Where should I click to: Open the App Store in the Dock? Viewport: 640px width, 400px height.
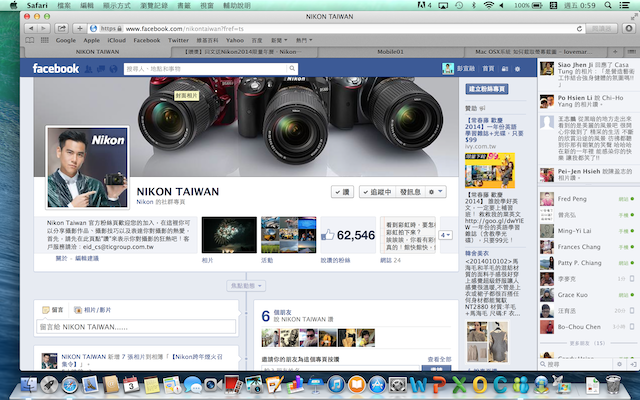[377, 384]
